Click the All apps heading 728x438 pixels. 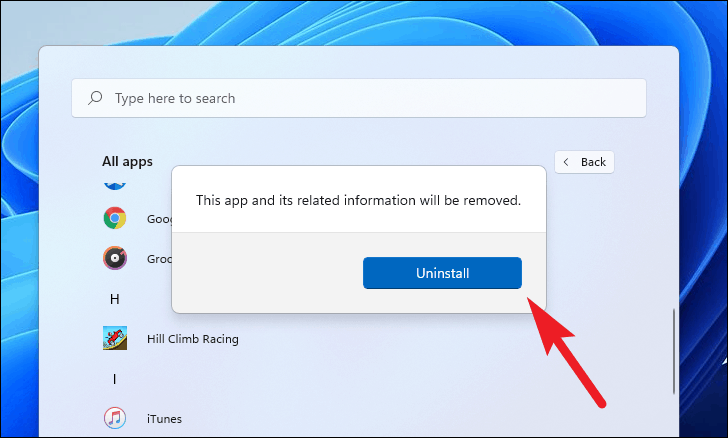click(x=127, y=160)
